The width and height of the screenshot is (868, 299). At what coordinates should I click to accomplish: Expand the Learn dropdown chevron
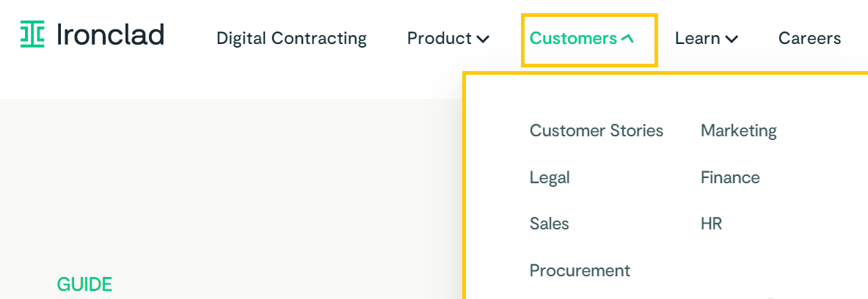coord(732,39)
